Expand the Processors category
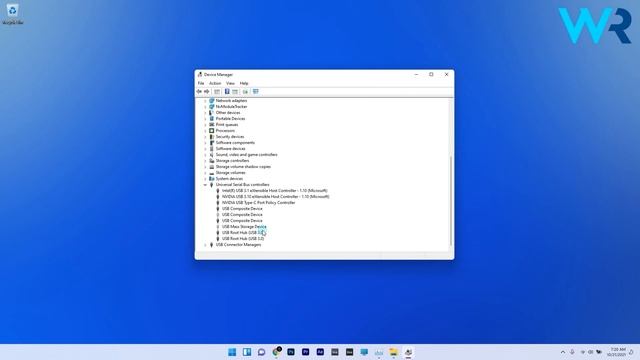 205,131
